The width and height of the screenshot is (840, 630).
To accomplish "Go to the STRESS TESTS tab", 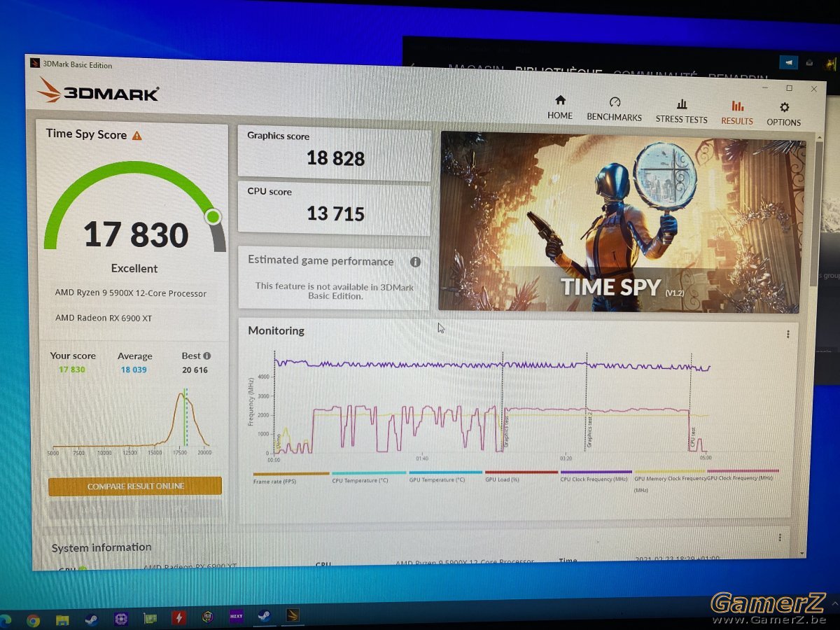I will 681,111.
